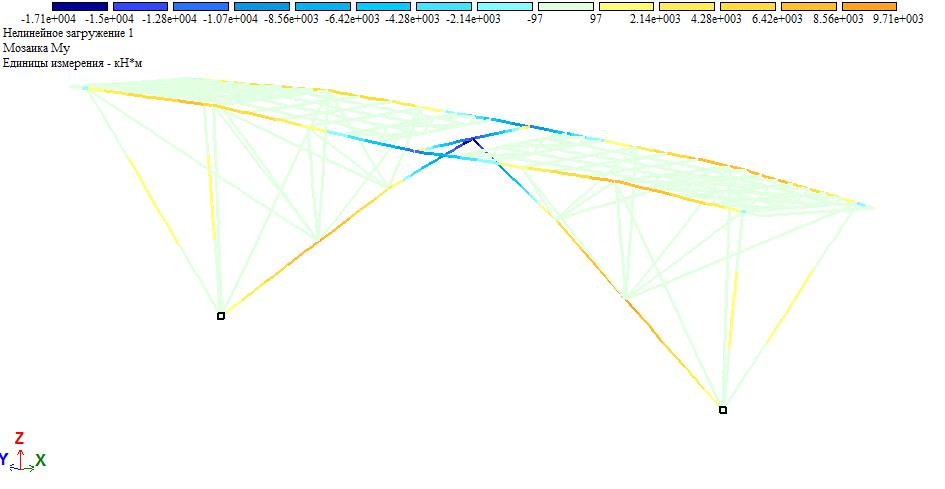
Task: Click the blue Y axis label
Action: [4, 459]
